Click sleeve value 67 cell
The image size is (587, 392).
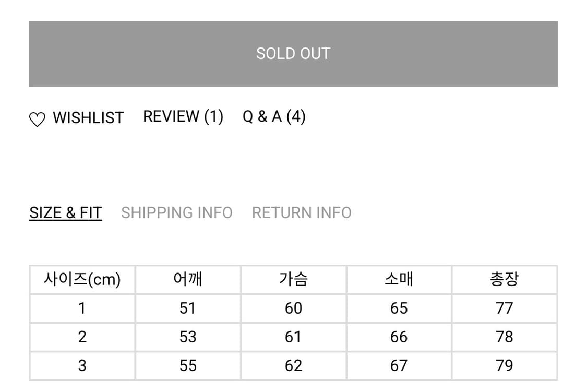point(399,366)
